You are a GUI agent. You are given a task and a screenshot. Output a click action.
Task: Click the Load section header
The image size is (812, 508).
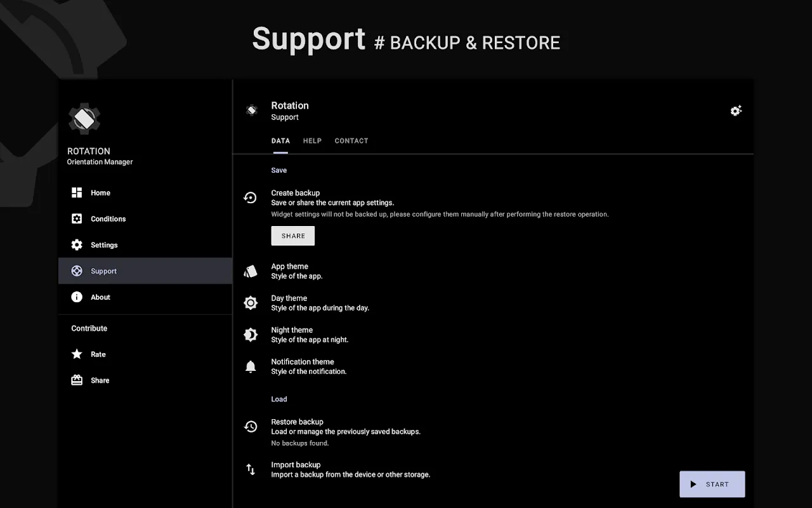[x=279, y=399]
